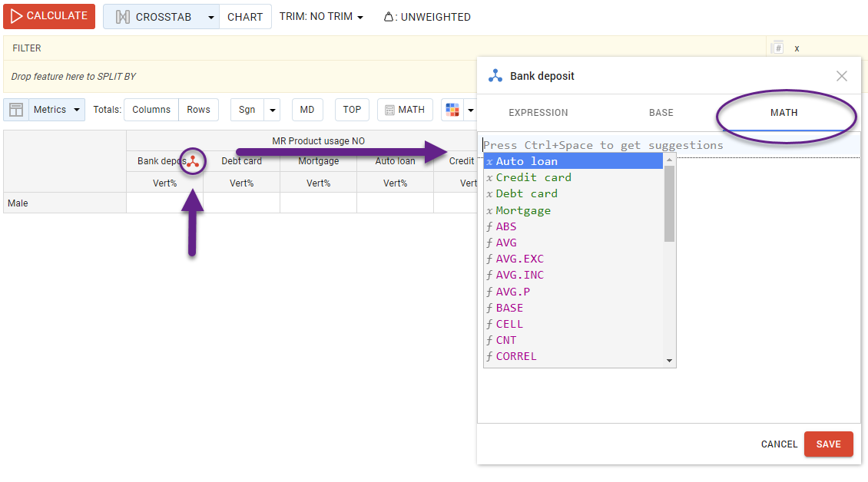Click the red Bank deposit node icon
Screen dimensions: 868x482
click(193, 161)
